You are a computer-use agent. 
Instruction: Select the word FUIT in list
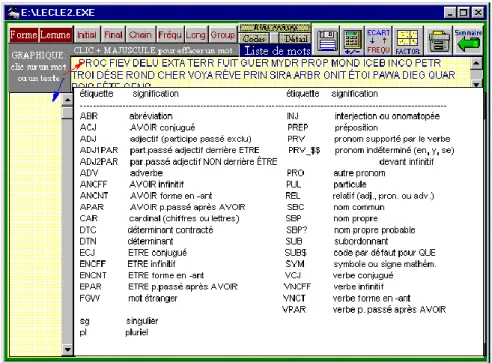227,63
